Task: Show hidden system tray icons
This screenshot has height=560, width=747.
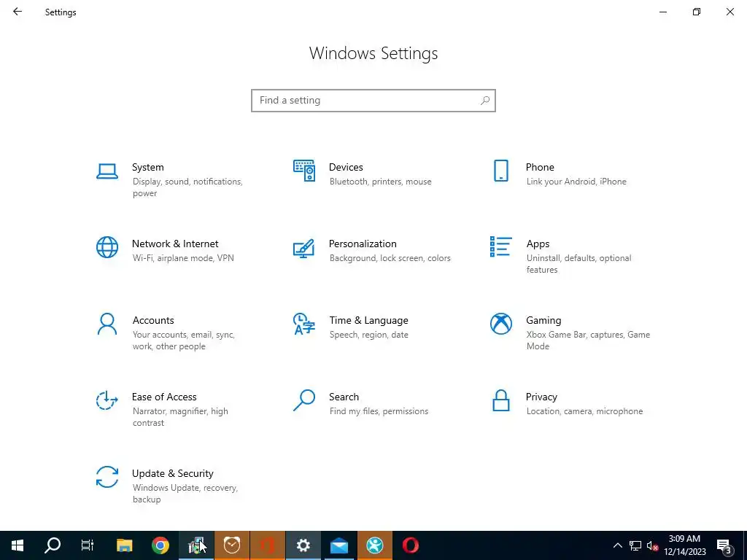Action: tap(617, 545)
